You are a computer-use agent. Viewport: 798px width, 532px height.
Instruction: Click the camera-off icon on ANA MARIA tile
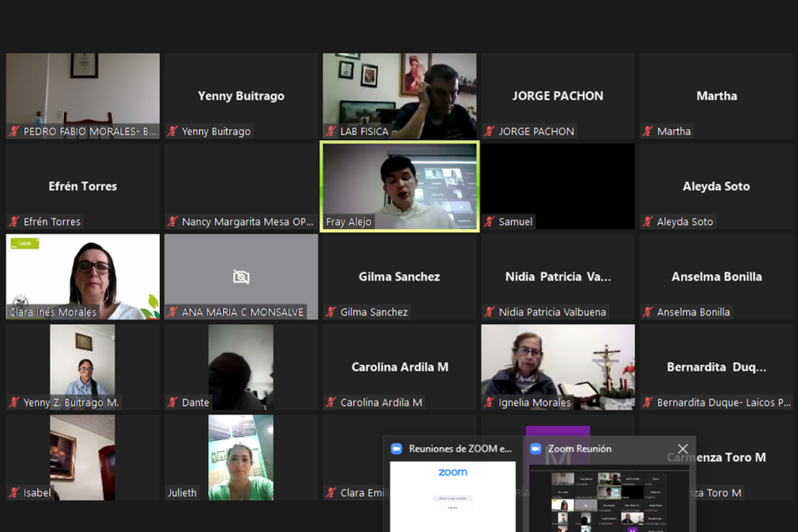point(242,277)
